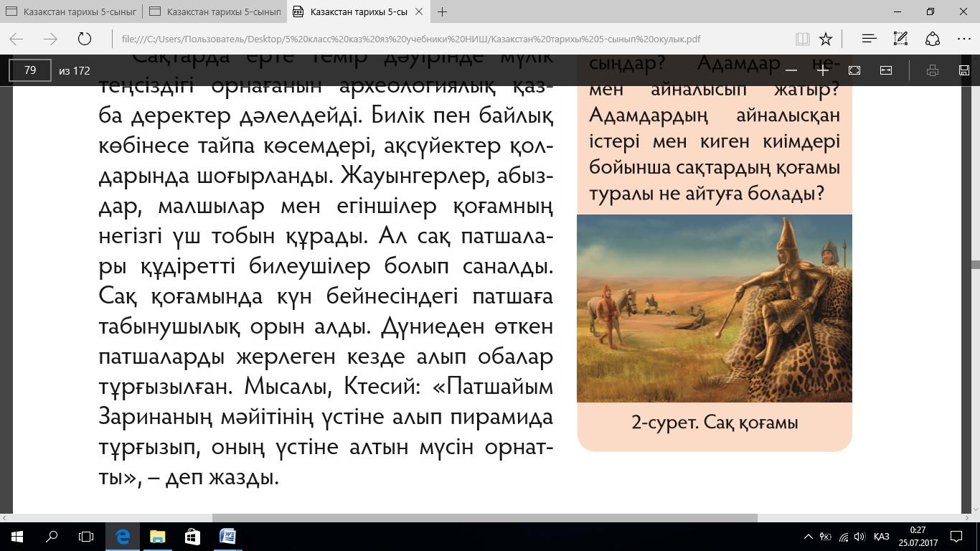Select the active PDF tab 'Казахстан тарихы 5-сы'
The height and width of the screenshot is (551, 980).
click(359, 12)
